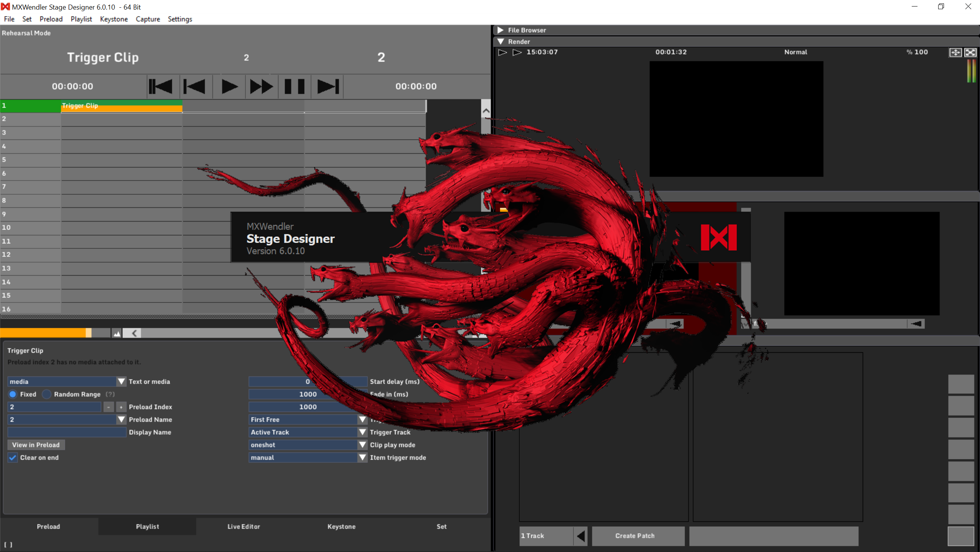The width and height of the screenshot is (980, 552).
Task: Click the right black preview monitor
Action: click(861, 263)
